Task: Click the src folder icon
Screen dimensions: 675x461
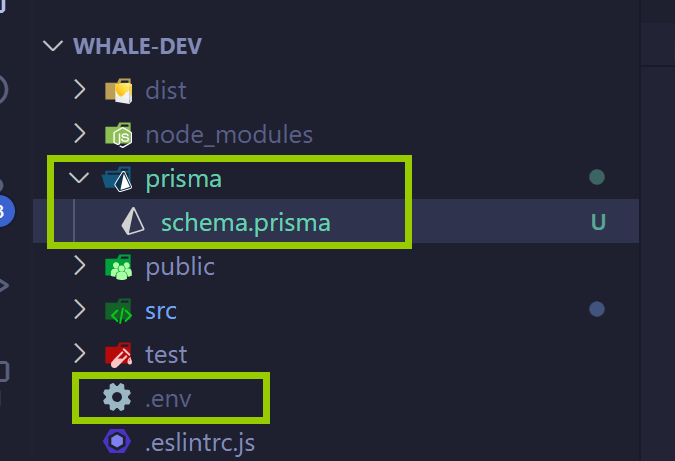Action: pyautogui.click(x=119, y=311)
